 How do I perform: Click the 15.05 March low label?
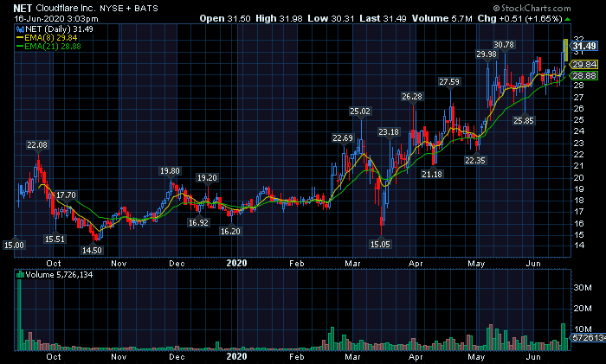[x=380, y=245]
